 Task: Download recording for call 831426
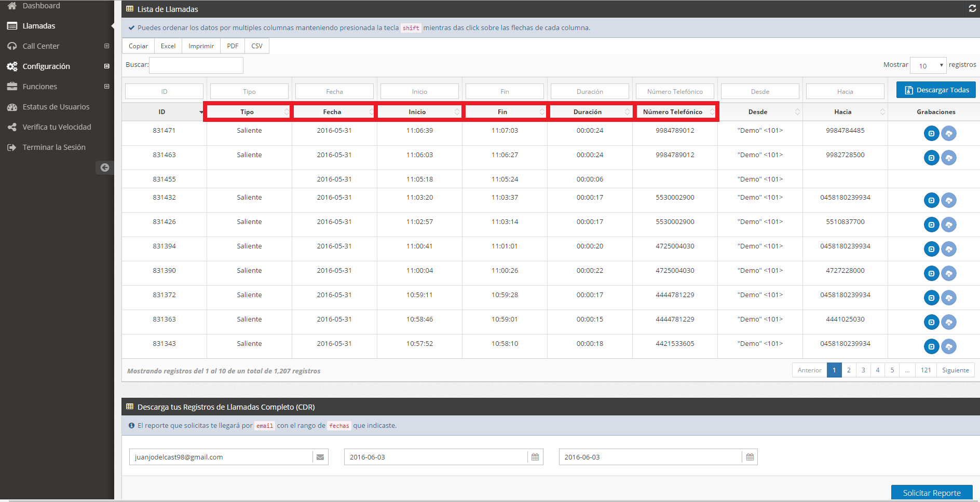[x=949, y=225]
